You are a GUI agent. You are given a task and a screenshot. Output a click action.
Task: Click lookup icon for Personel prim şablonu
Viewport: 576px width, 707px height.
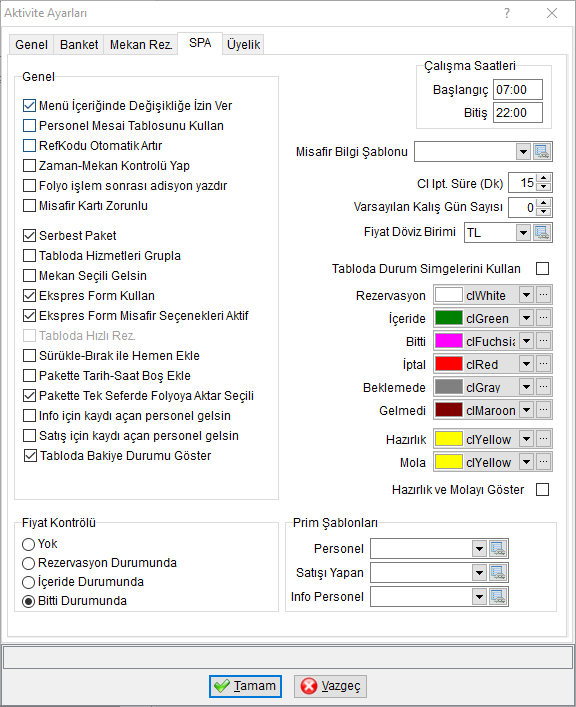[x=498, y=549]
